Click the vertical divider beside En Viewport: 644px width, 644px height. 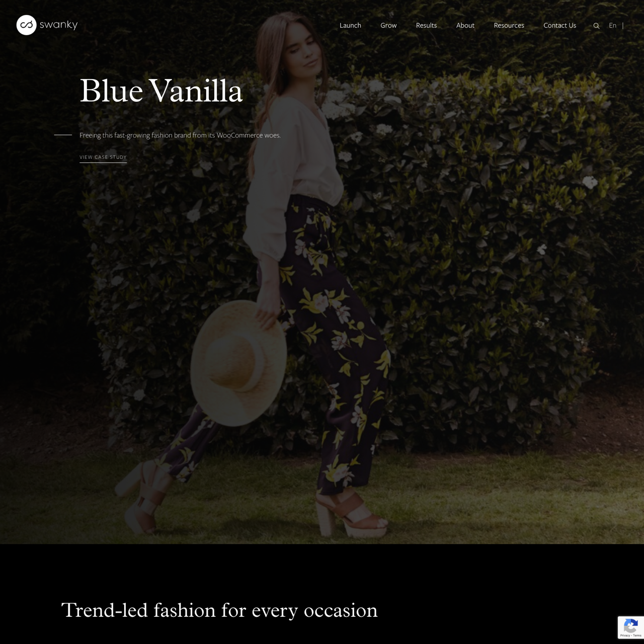[623, 25]
